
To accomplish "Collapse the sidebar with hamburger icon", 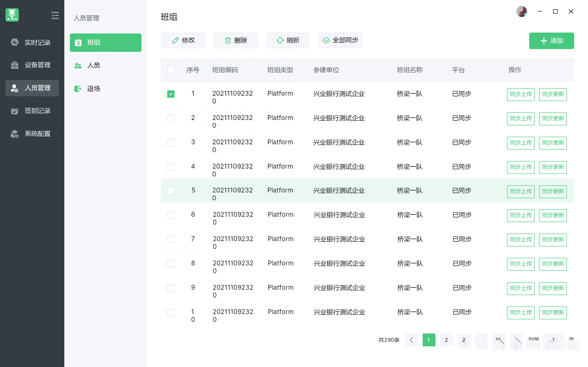I will click(55, 16).
